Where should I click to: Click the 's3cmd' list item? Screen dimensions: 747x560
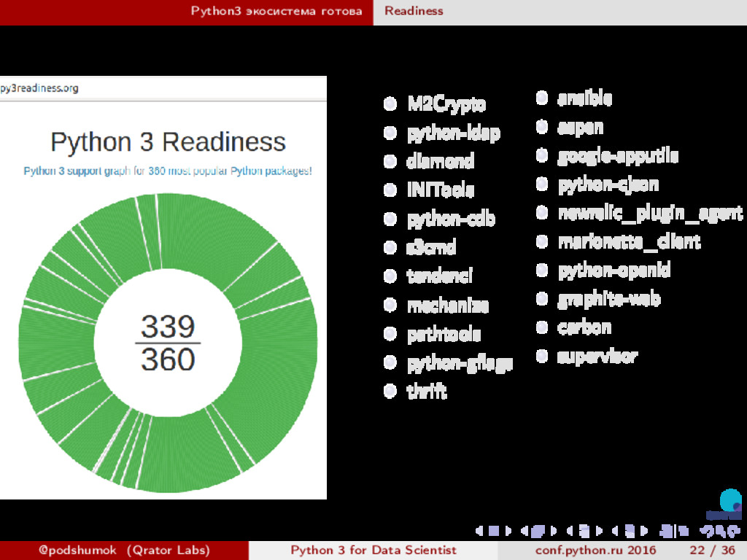[x=431, y=247]
